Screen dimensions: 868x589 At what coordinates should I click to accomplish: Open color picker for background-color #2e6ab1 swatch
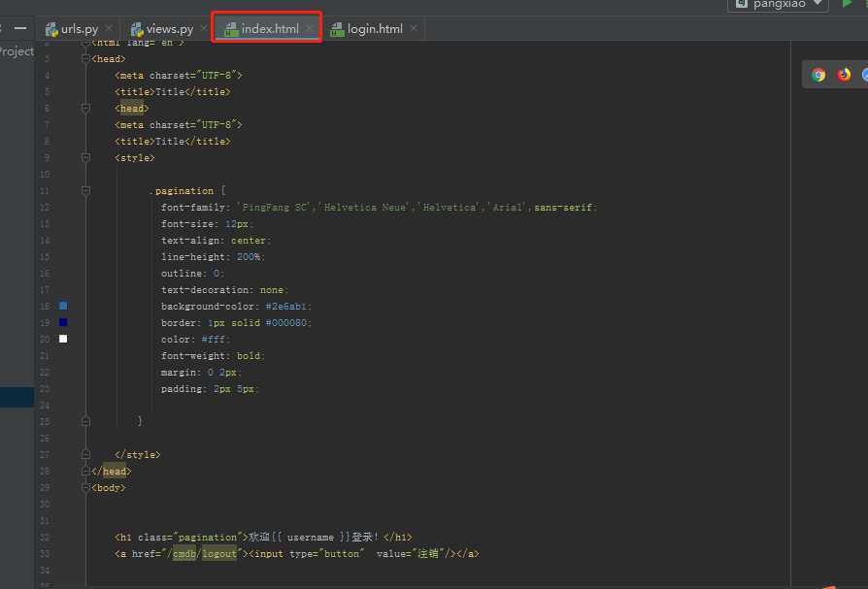click(63, 306)
